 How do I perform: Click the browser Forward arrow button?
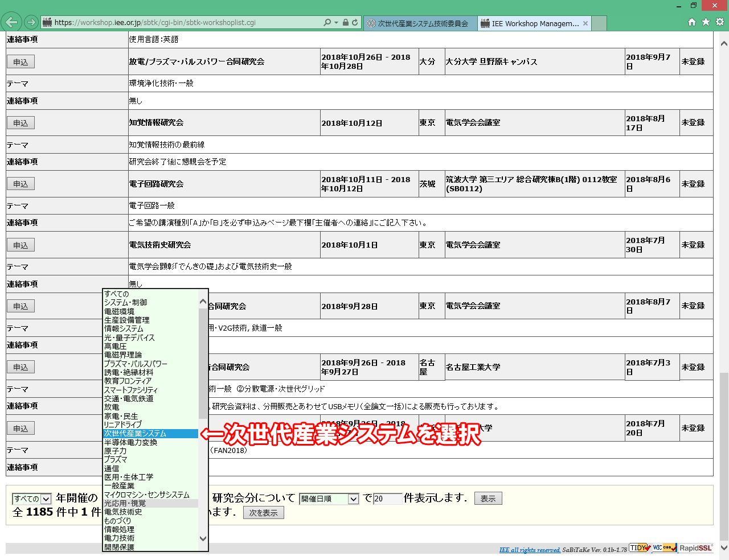[31, 22]
